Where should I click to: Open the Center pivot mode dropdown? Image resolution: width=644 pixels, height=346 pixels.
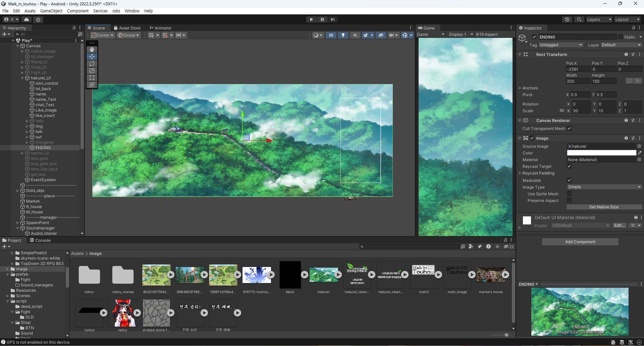103,35
